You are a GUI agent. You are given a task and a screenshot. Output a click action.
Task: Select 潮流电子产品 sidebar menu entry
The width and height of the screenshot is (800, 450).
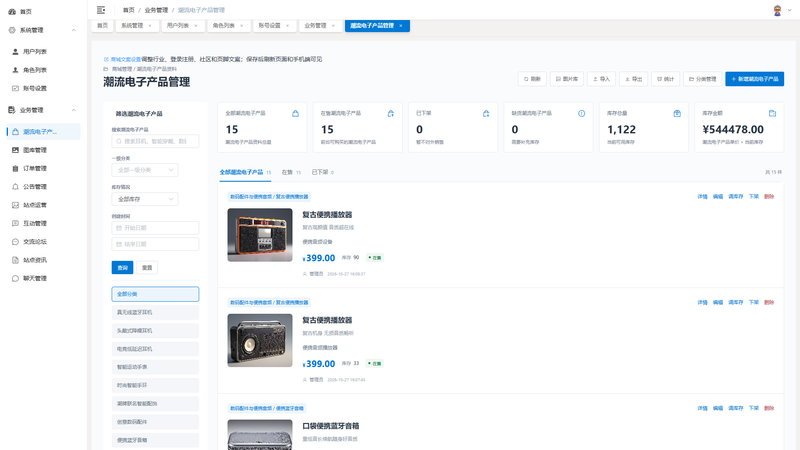[x=43, y=132]
